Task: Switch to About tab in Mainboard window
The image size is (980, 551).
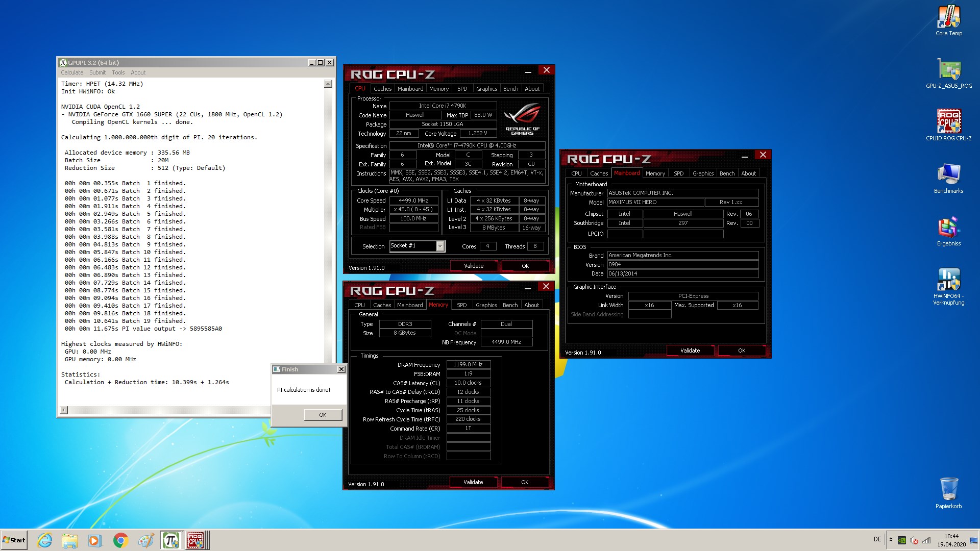Action: pyautogui.click(x=748, y=173)
